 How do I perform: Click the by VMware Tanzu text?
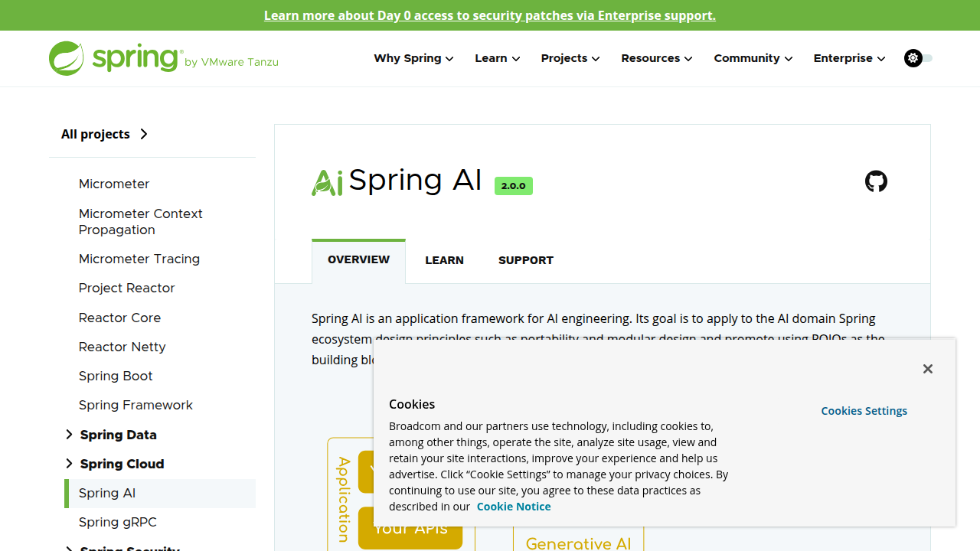pos(231,62)
